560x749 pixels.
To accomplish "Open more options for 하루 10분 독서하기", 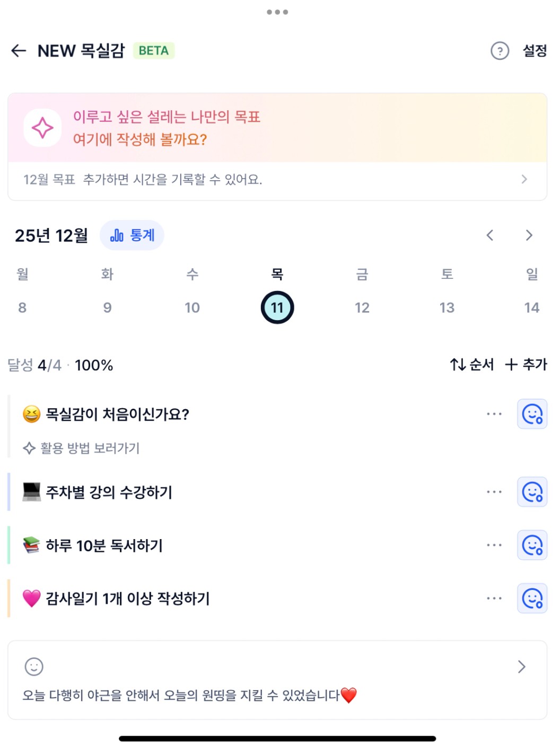I will point(494,545).
